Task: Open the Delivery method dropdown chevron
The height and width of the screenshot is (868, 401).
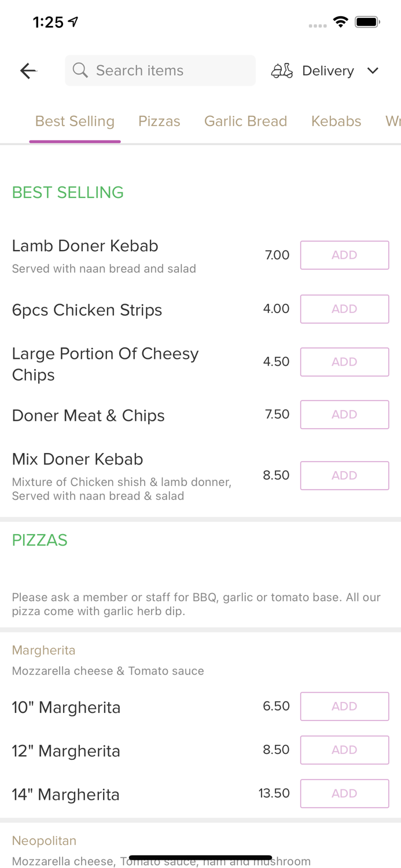Action: click(373, 71)
